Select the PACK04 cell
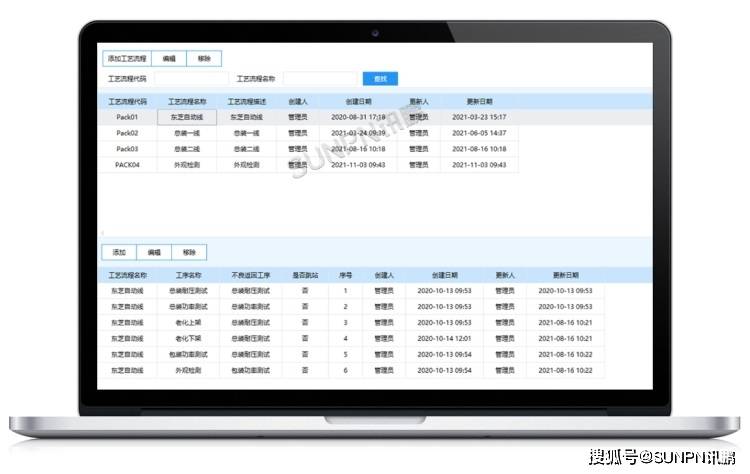 127,165
